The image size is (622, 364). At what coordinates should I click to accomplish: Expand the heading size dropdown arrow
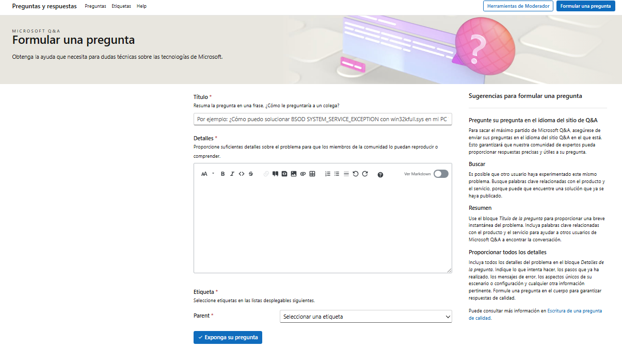point(213,174)
